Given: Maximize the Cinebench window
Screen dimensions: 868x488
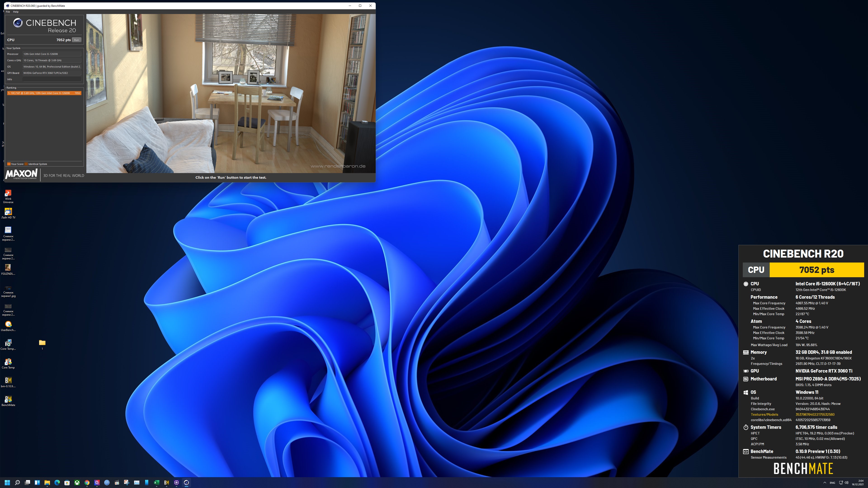Looking at the screenshot, I should tap(360, 6).
